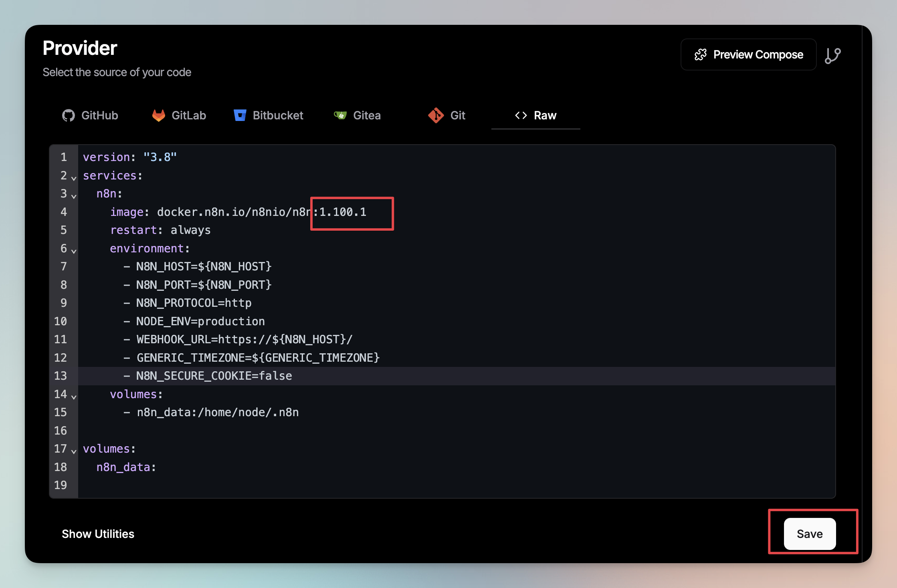Click the puzzle icon in Preview Compose
Viewport: 897px width, 588px height.
point(701,54)
